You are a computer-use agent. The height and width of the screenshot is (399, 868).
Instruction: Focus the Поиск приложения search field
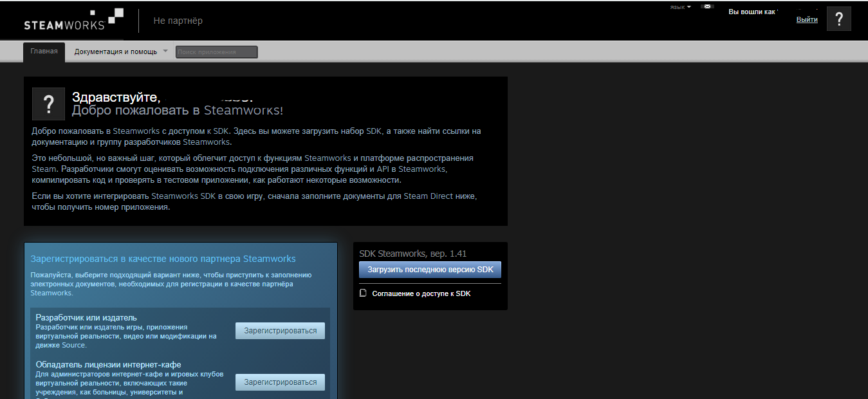(x=216, y=51)
